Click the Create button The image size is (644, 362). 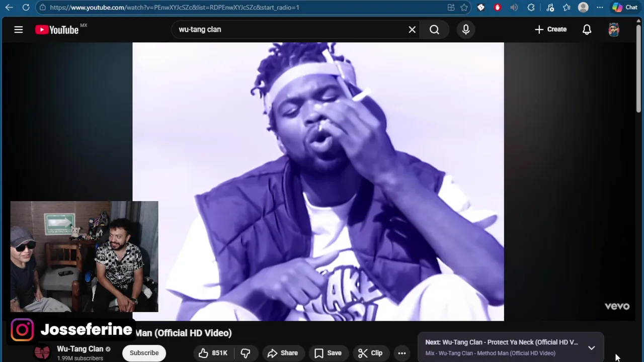[x=550, y=30]
